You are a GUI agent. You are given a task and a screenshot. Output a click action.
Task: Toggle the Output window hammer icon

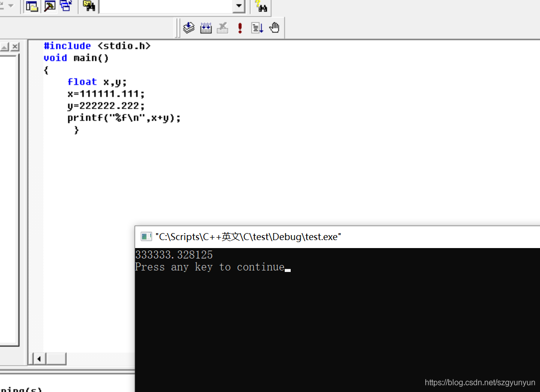coord(50,6)
